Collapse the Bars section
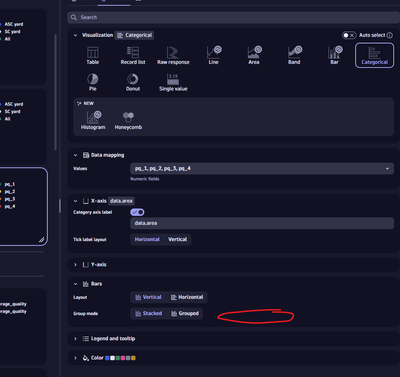This screenshot has width=400, height=377. [x=75, y=284]
